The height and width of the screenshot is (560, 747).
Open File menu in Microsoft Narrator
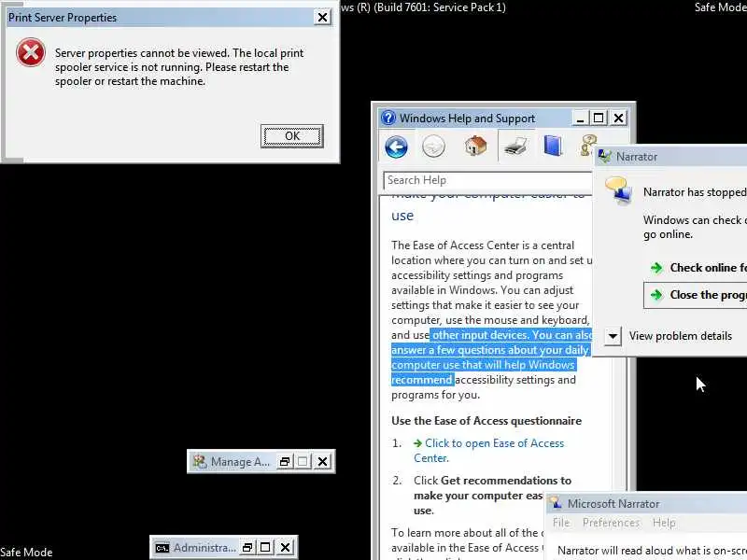click(561, 523)
